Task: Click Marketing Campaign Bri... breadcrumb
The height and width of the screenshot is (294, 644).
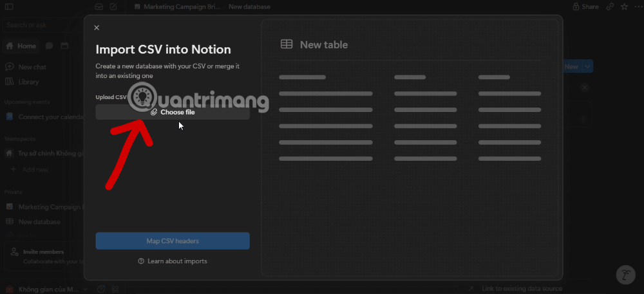Action: [x=178, y=6]
